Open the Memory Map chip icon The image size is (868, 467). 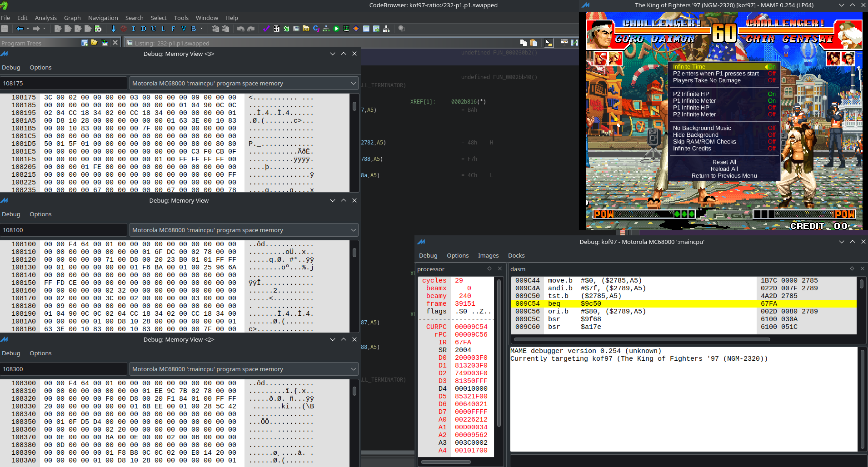coord(346,29)
